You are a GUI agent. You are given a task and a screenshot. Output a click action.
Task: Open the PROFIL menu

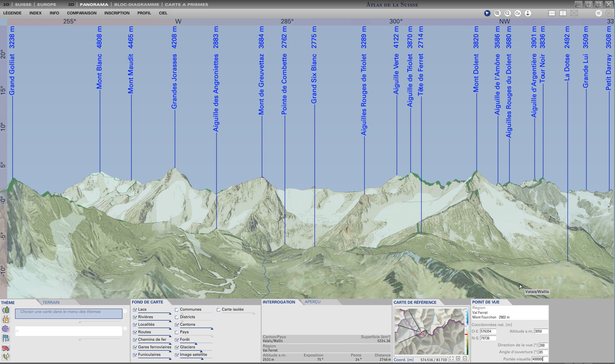coord(144,13)
